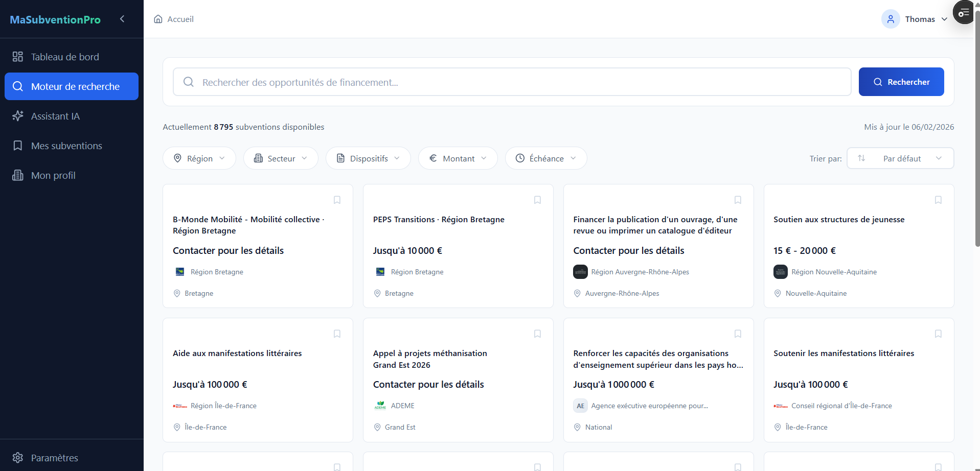Click the Région Bretagne logo on PEPS Transitions card
This screenshot has width=980, height=471.
(380, 272)
